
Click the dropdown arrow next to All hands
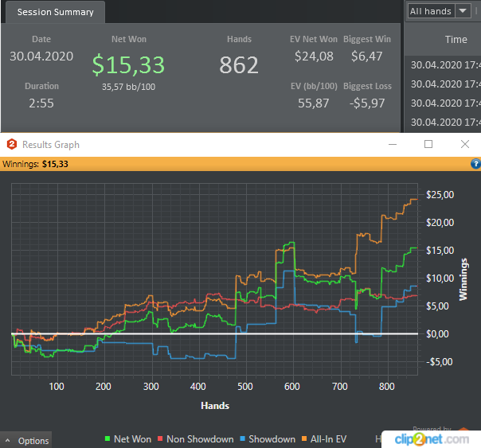463,11
